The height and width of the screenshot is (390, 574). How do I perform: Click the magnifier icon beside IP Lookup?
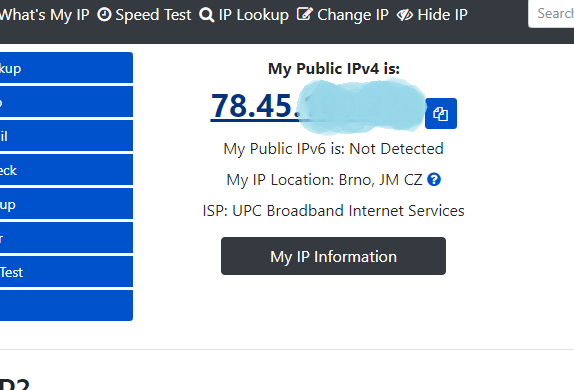pos(206,15)
